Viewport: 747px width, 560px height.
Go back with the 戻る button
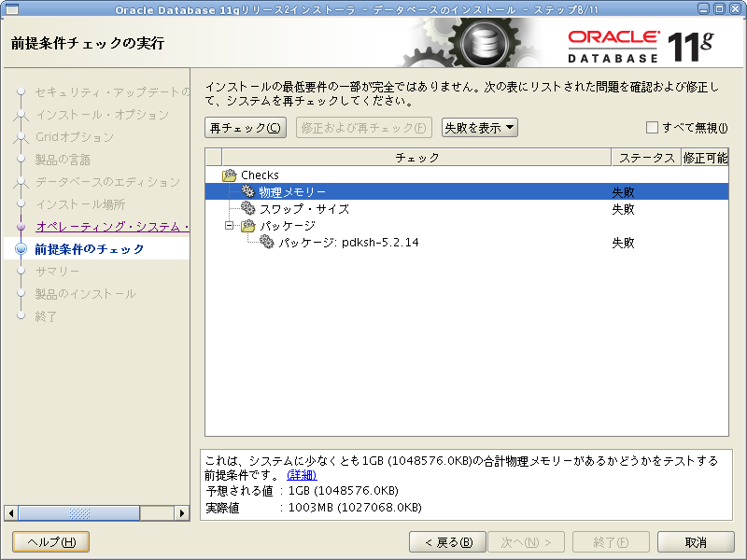(x=447, y=542)
